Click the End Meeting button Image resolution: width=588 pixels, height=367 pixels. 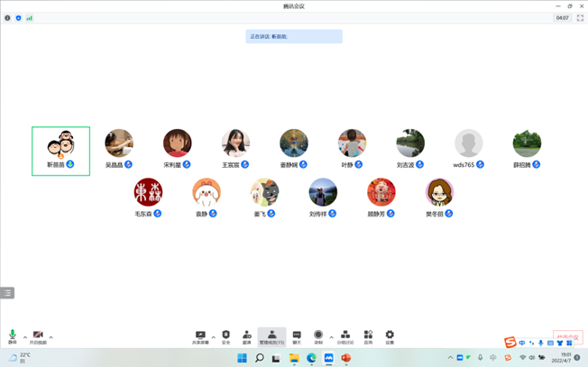click(x=567, y=336)
